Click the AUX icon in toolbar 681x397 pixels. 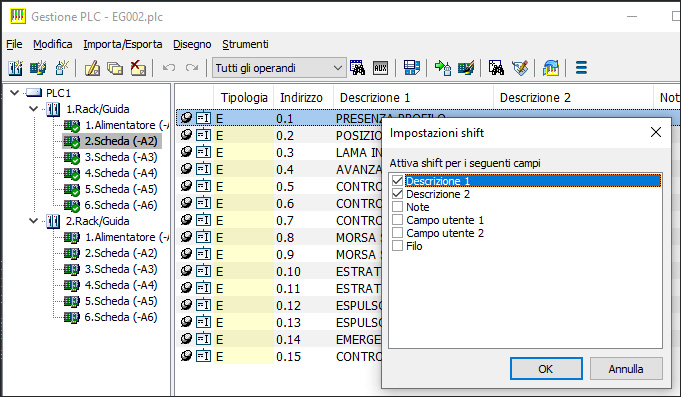coord(380,68)
